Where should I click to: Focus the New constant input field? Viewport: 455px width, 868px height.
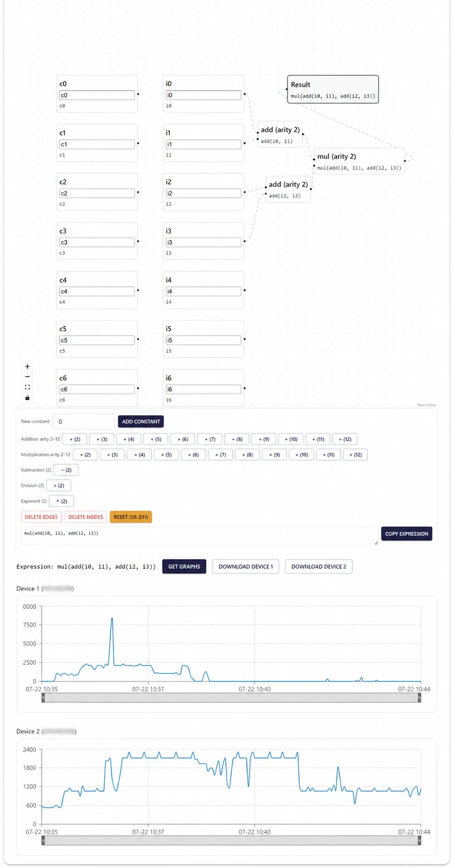(84, 421)
